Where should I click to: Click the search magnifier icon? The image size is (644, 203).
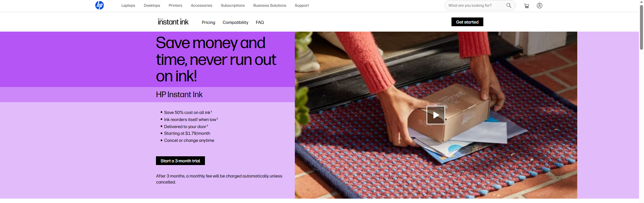[x=509, y=5]
